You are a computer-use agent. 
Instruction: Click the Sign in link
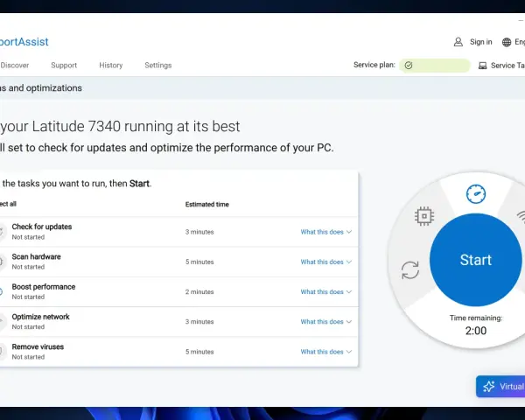[x=480, y=42]
